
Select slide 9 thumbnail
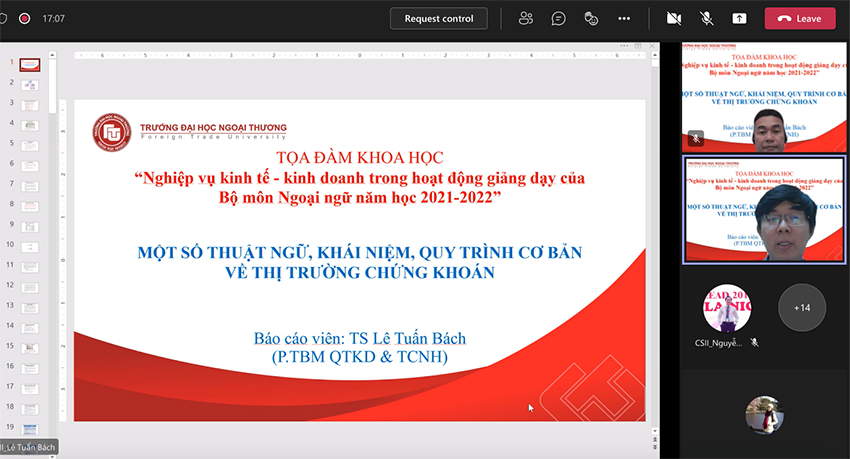pos(30,227)
